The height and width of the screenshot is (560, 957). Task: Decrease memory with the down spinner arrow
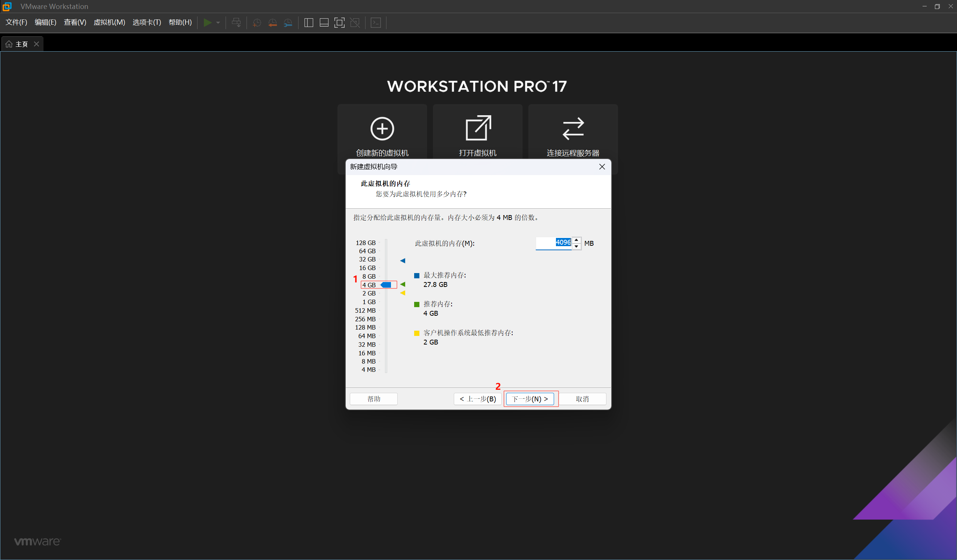pyautogui.click(x=576, y=247)
